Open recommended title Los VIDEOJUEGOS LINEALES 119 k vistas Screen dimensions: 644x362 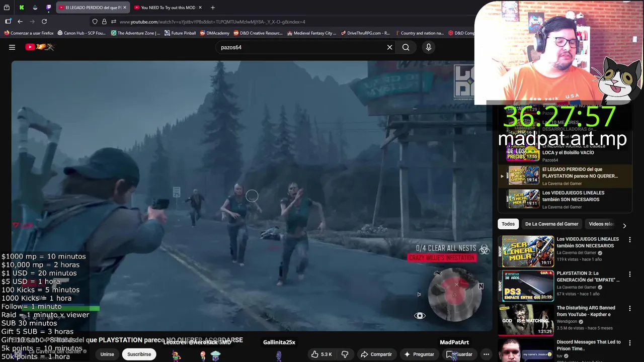click(x=588, y=242)
